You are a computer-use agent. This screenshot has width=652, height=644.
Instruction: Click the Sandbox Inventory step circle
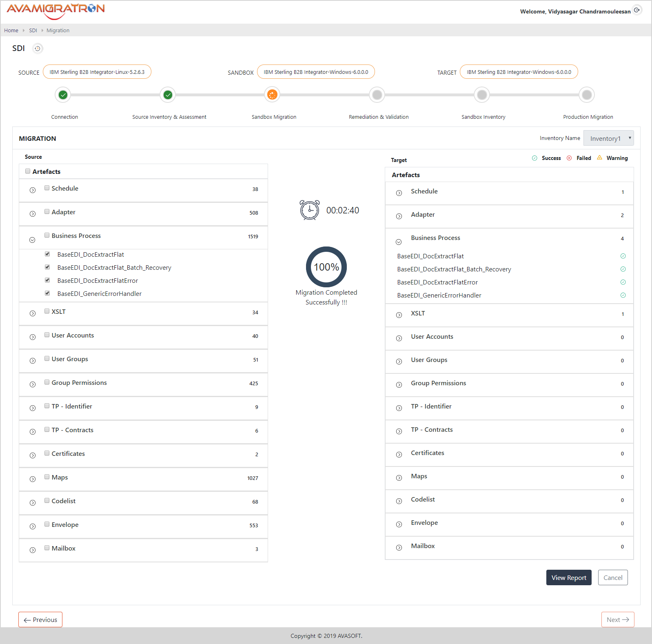482,95
